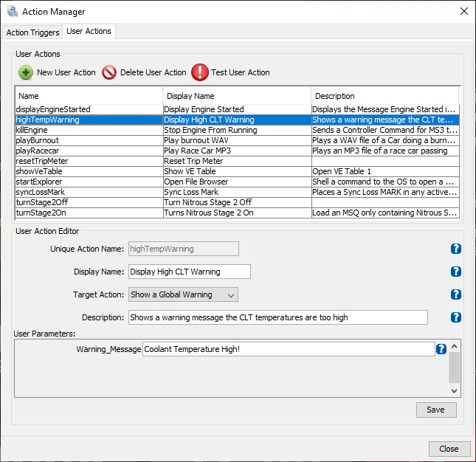Sort by the Display Name column header
The image size is (476, 462).
coord(237,96)
